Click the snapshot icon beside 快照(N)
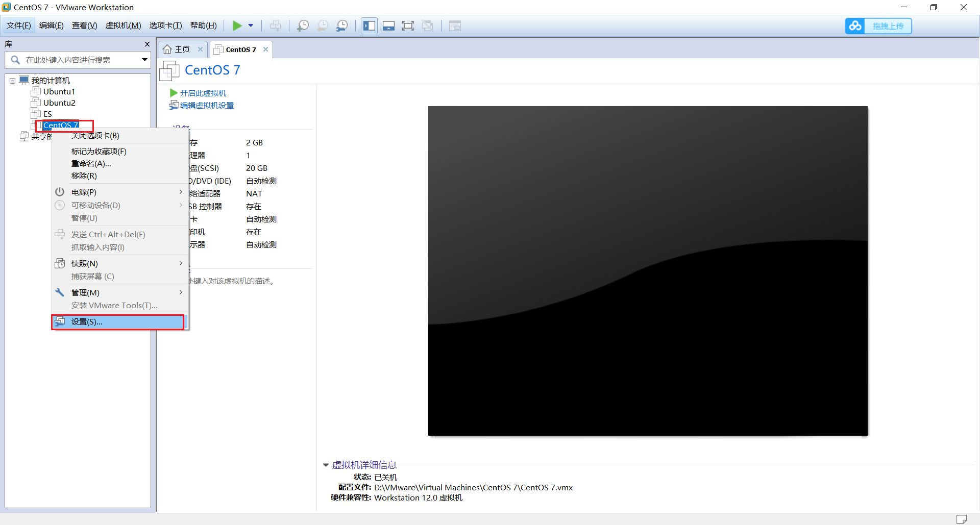This screenshot has height=525, width=980. pos(60,263)
